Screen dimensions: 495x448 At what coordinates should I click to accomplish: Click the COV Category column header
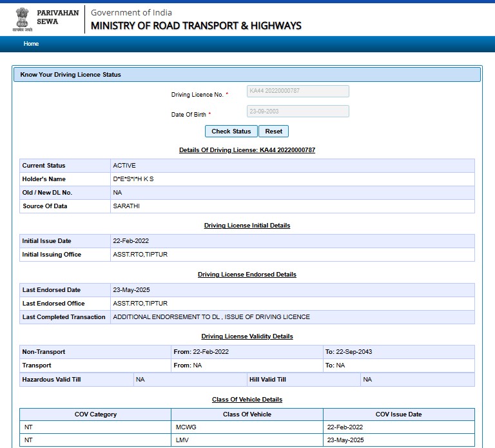[95, 414]
